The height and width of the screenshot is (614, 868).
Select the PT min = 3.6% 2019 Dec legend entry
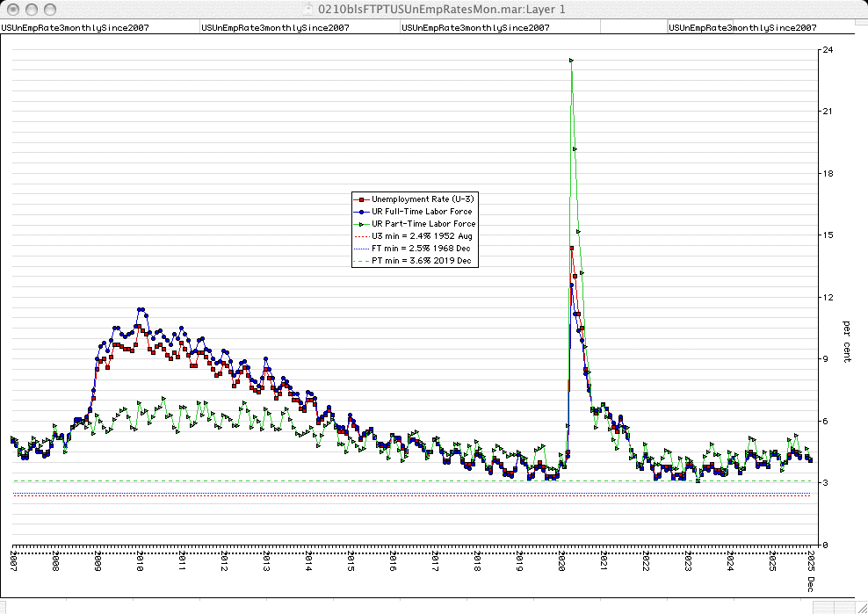point(422,260)
